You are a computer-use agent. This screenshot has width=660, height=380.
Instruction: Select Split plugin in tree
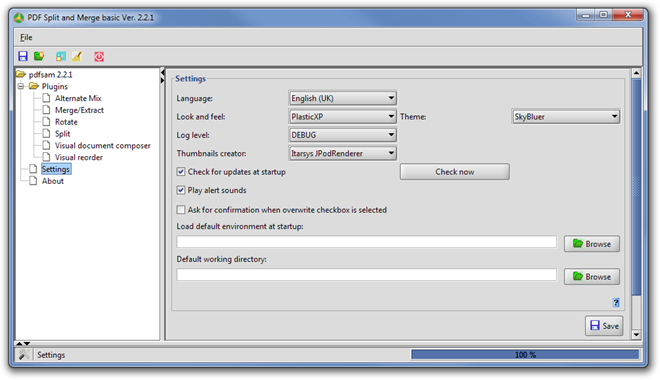pyautogui.click(x=62, y=134)
